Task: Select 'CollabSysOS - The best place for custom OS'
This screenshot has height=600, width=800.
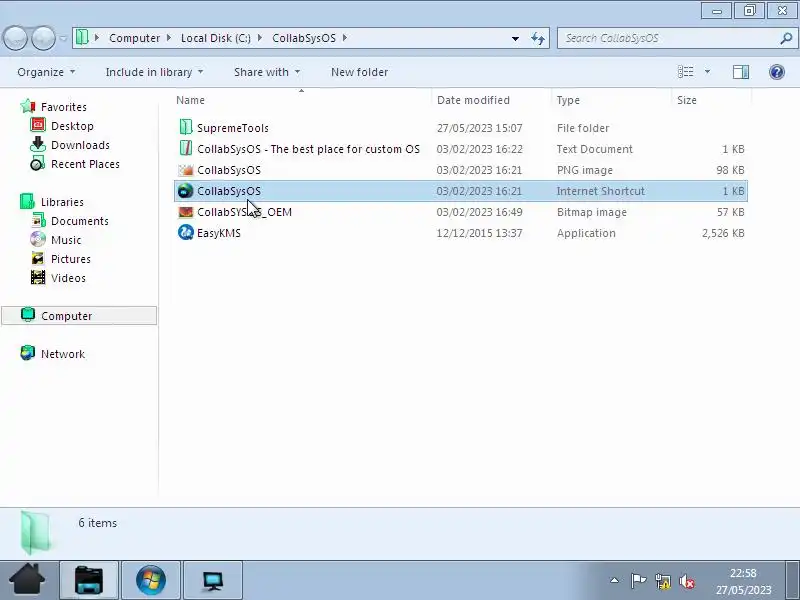Action: pos(308,149)
